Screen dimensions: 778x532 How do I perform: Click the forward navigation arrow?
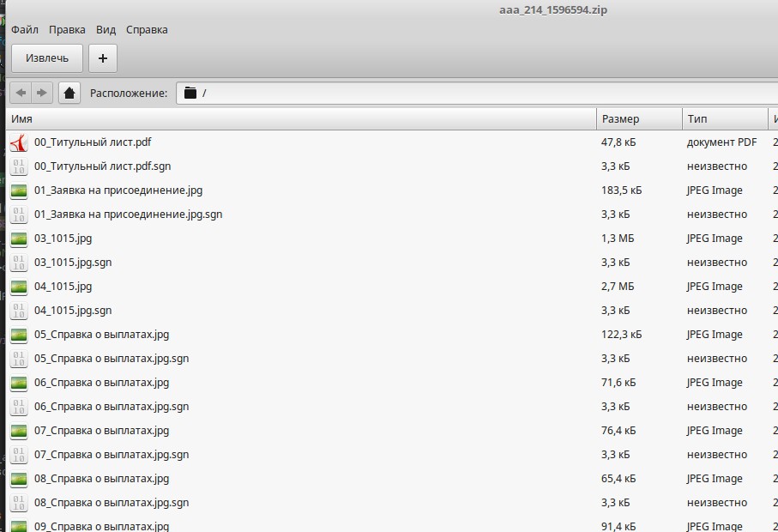coord(41,93)
